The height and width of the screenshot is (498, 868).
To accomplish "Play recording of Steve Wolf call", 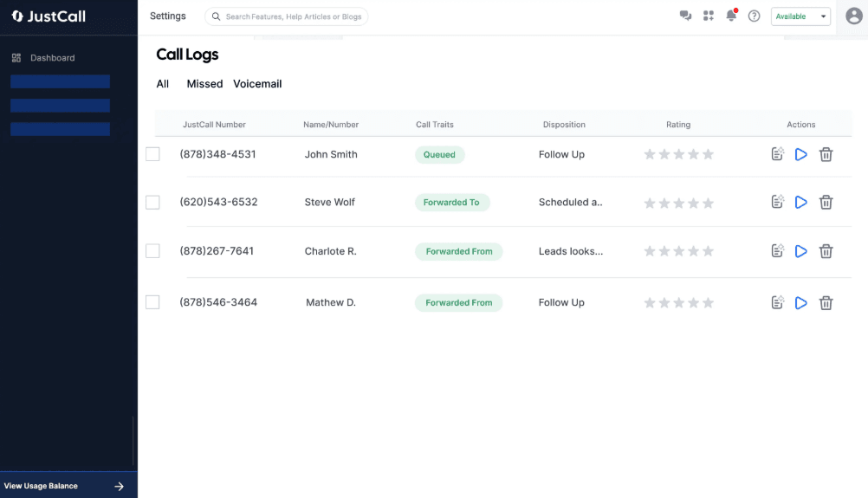I will point(801,202).
